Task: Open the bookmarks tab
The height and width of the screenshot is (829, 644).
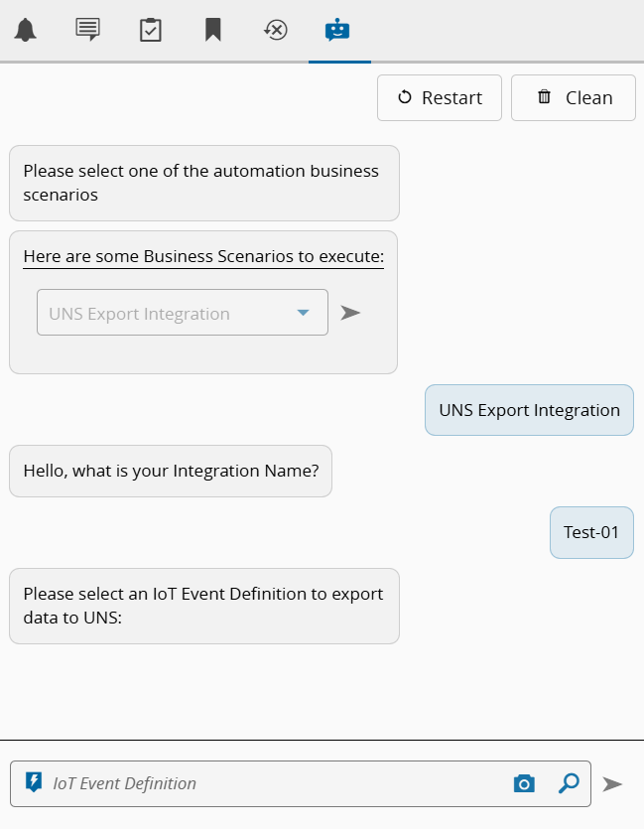Action: [x=213, y=30]
